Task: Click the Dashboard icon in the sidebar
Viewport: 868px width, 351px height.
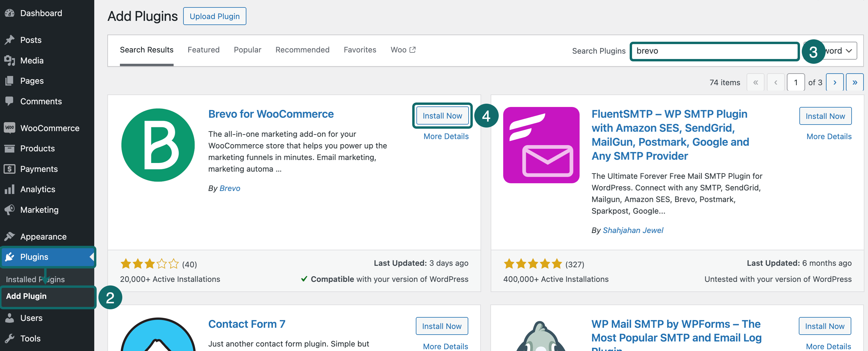Action: [10, 13]
